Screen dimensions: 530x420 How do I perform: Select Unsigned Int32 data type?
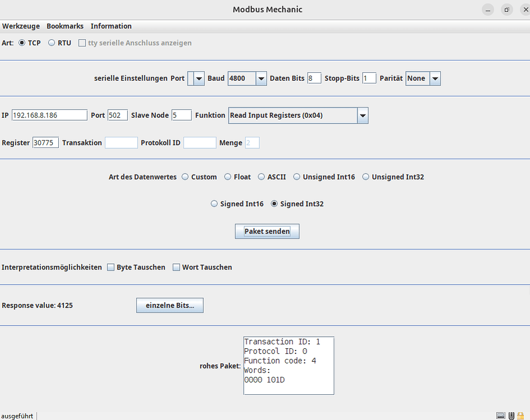[x=366, y=177]
